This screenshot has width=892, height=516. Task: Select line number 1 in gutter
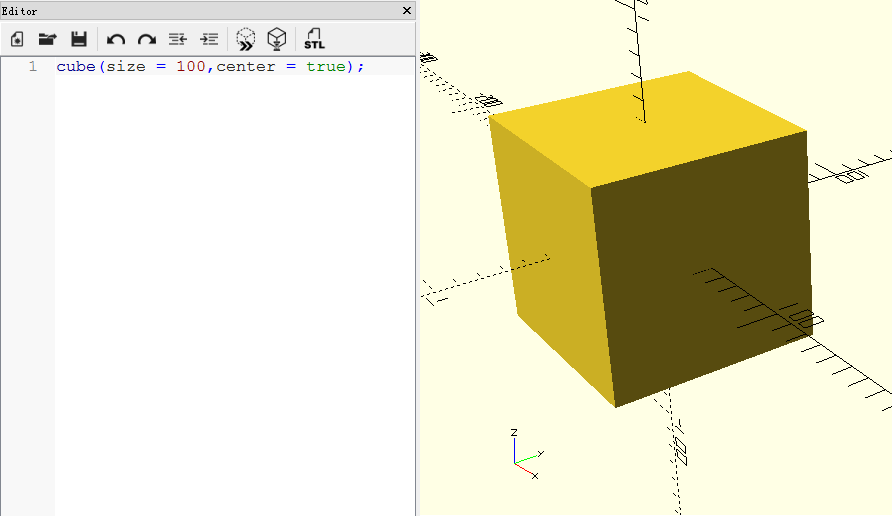[x=33, y=67]
